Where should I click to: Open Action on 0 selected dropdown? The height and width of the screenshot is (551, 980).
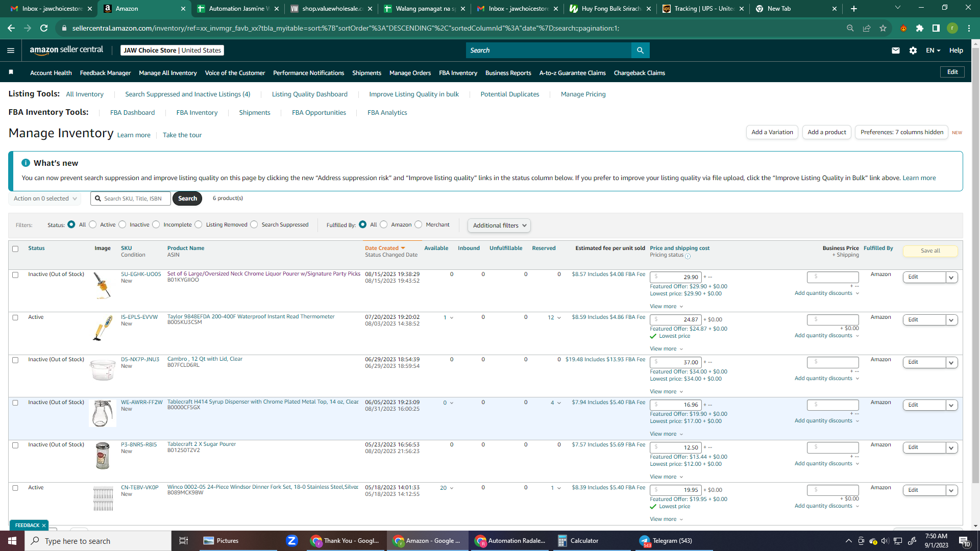[x=45, y=198]
